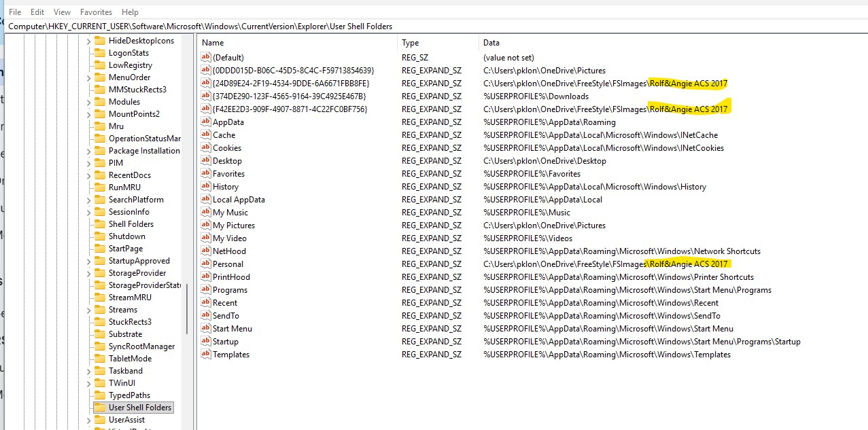Click the folder icon of the Modules key
The height and width of the screenshot is (430, 868).
click(x=99, y=102)
